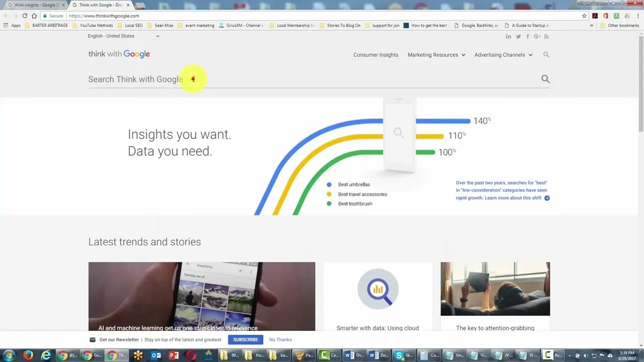Image resolution: width=644 pixels, height=362 pixels.
Task: Open the Apps shortcut in bookmarks bar
Action: pyautogui.click(x=12, y=25)
